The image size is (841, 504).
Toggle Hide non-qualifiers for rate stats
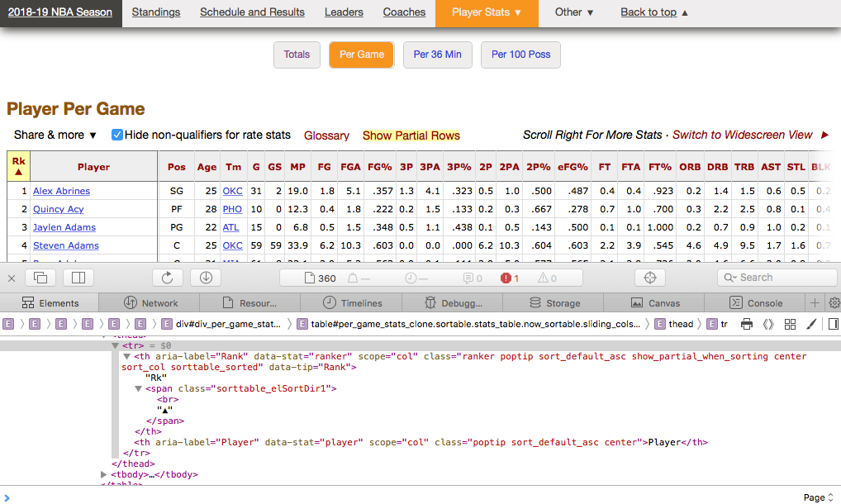coord(117,135)
